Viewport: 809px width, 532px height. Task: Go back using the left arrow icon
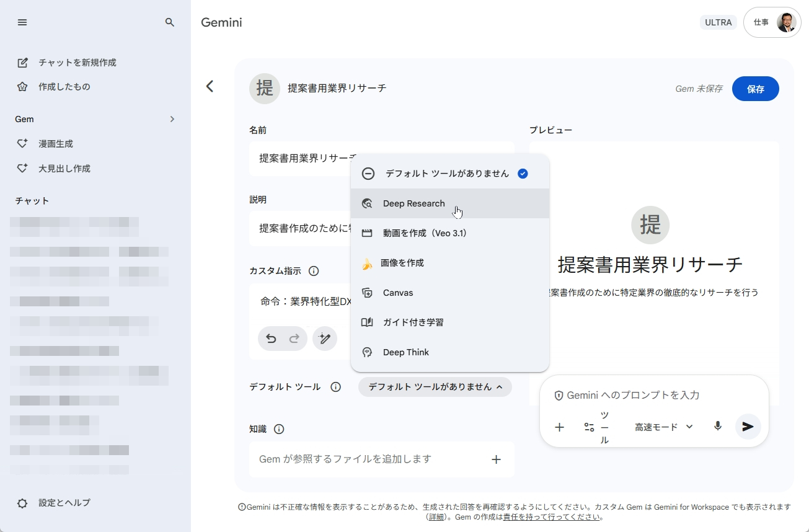tap(210, 86)
